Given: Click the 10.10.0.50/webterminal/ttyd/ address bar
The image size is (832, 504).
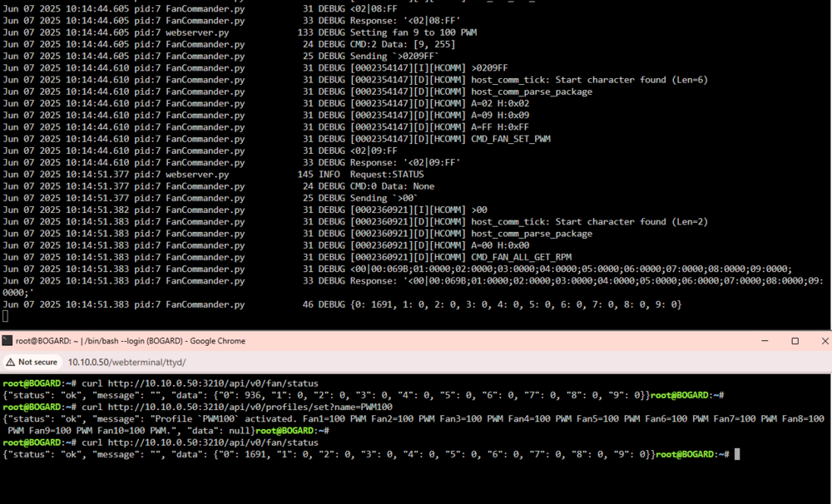Looking at the screenshot, I should 126,362.
